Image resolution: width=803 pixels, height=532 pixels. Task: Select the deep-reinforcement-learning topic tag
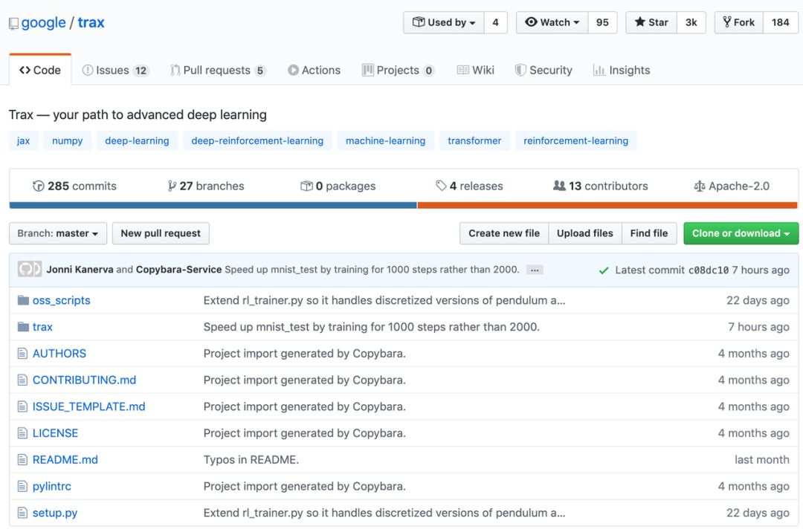(257, 140)
